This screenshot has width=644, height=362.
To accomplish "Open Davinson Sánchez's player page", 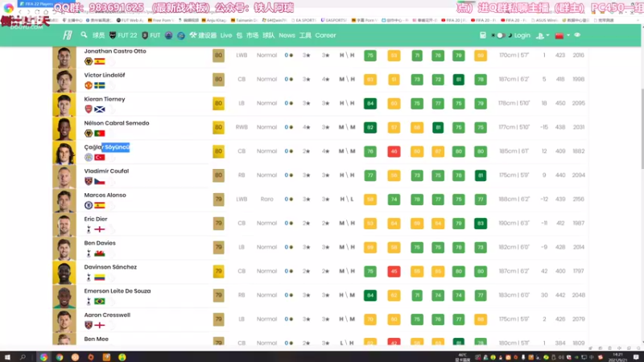I will (x=110, y=267).
